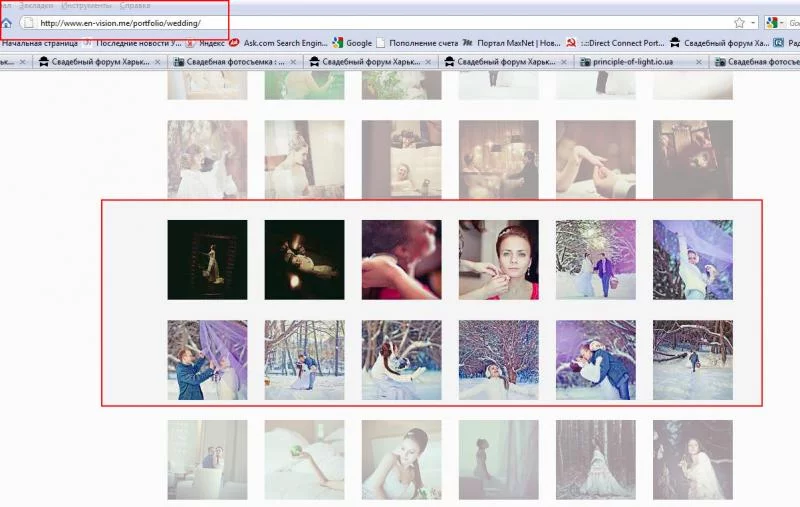Bookmark this page with the star icon
The width and height of the screenshot is (800, 507).
pos(739,22)
